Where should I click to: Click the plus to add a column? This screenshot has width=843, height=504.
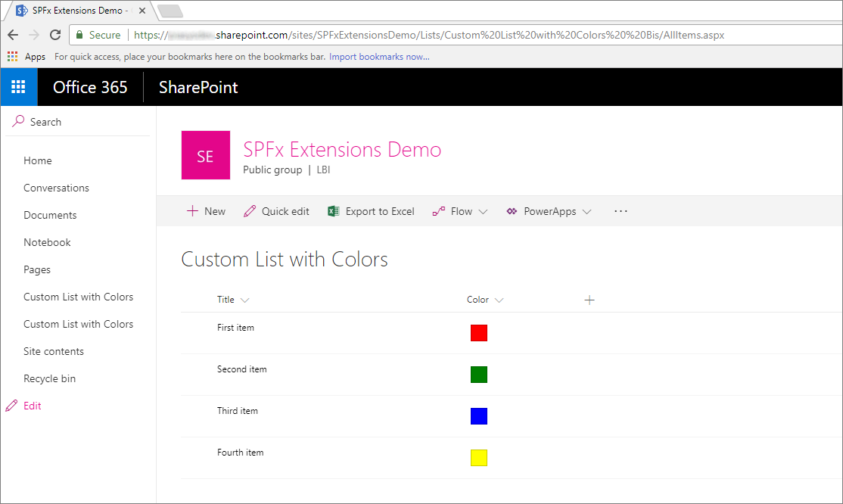pos(589,300)
